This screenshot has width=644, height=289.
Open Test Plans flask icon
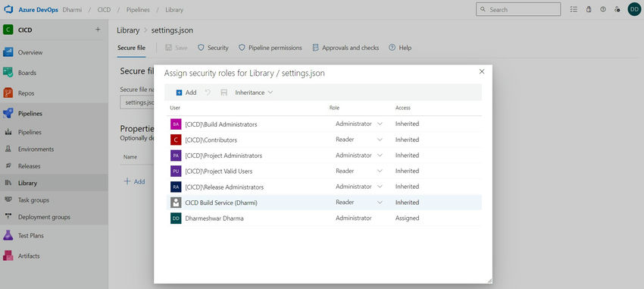8,235
